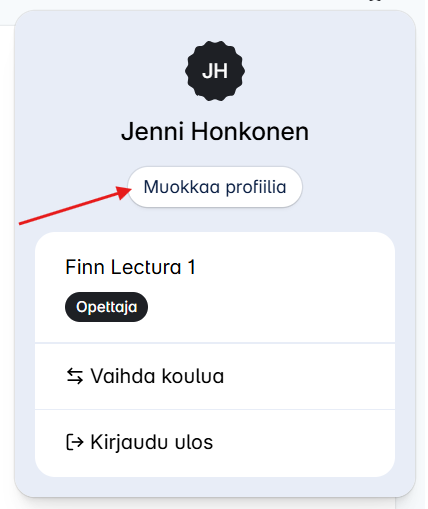The width and height of the screenshot is (428, 509).
Task: Click the JH initials inside the avatar
Action: pyautogui.click(x=215, y=71)
